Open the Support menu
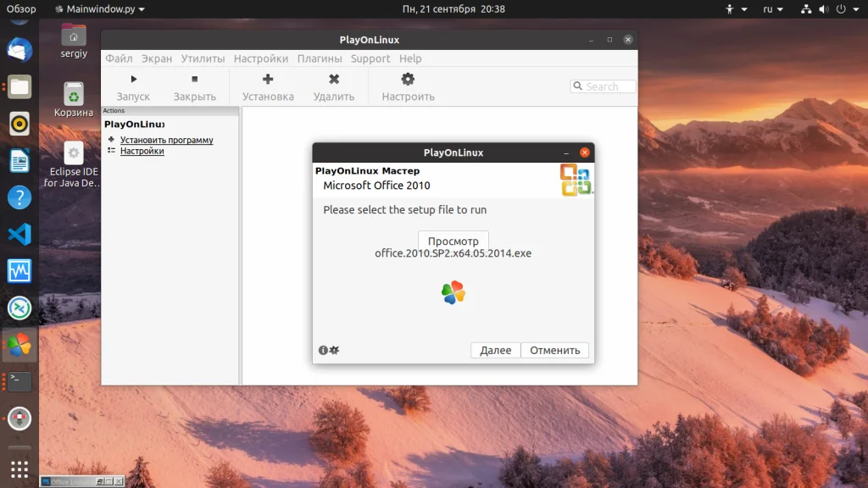The width and height of the screenshot is (868, 488). (x=370, y=58)
